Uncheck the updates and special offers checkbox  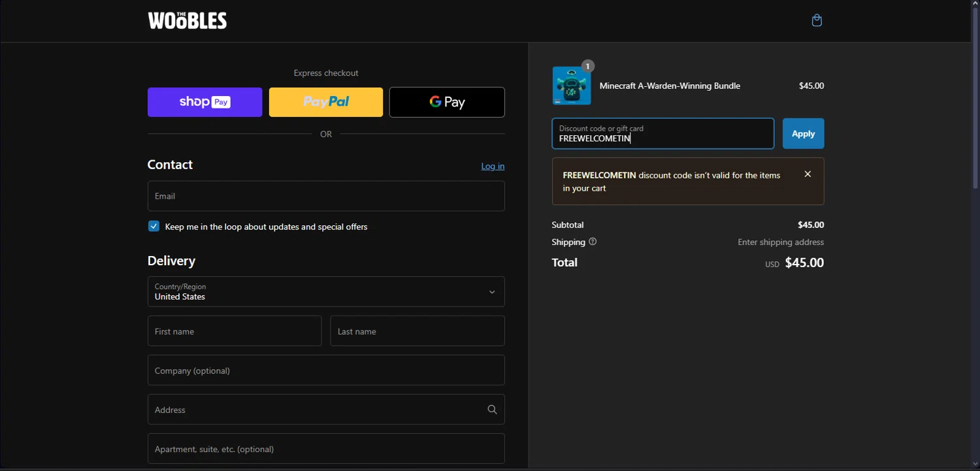point(154,227)
